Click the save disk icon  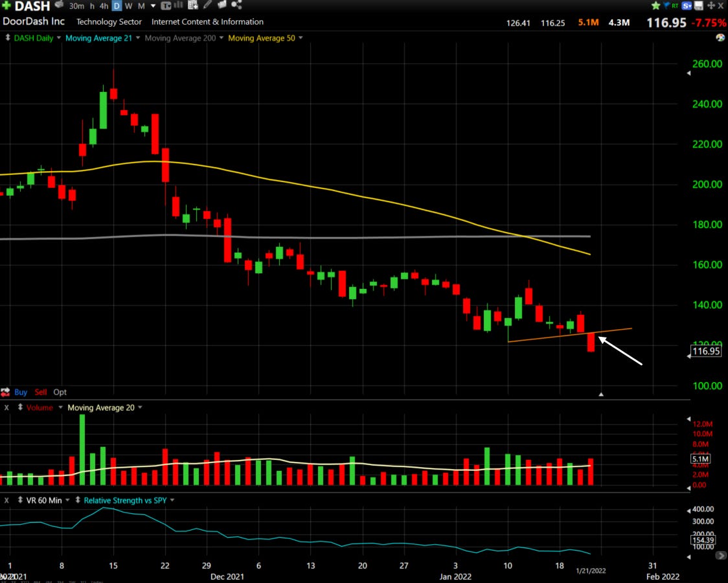(x=698, y=6)
